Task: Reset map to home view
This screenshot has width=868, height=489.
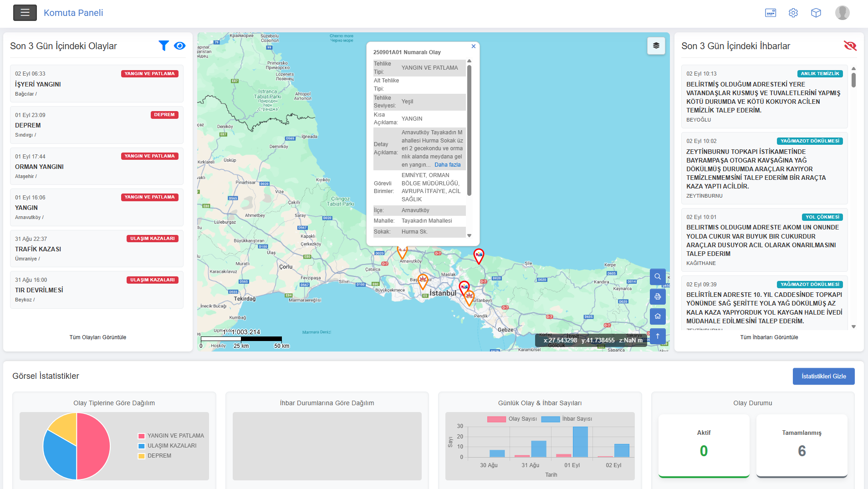Action: point(658,316)
